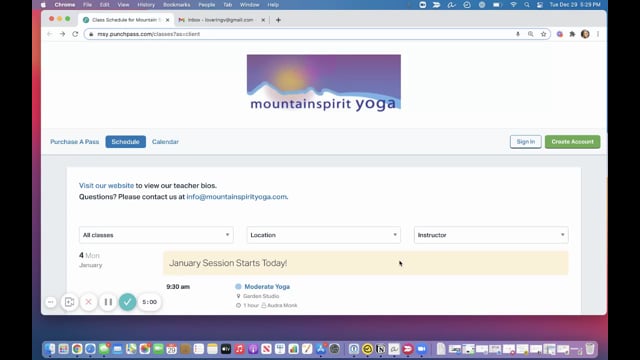Click the date and time in menu bar
Image resolution: width=640 pixels, height=360 pixels.
575,4
